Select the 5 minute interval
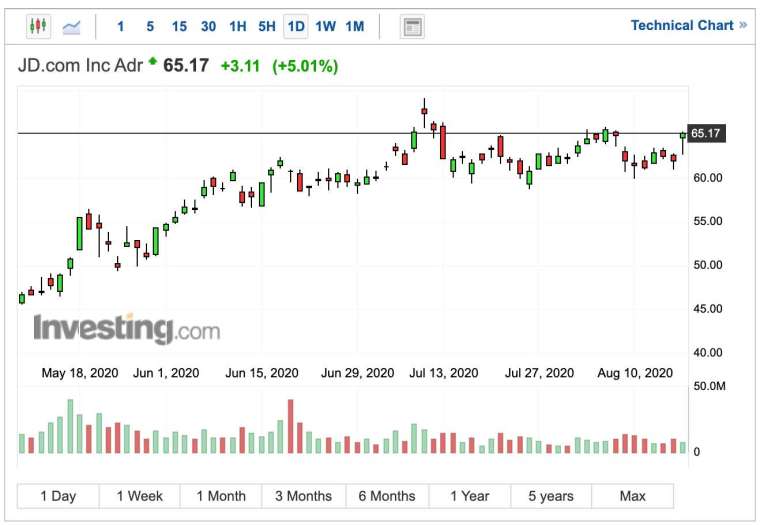760x525 pixels. point(150,26)
